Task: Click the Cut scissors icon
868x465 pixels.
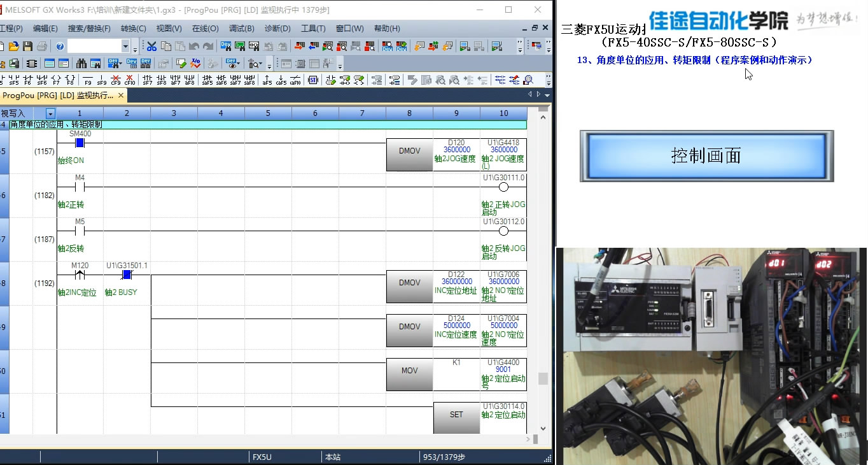Action: (x=151, y=46)
